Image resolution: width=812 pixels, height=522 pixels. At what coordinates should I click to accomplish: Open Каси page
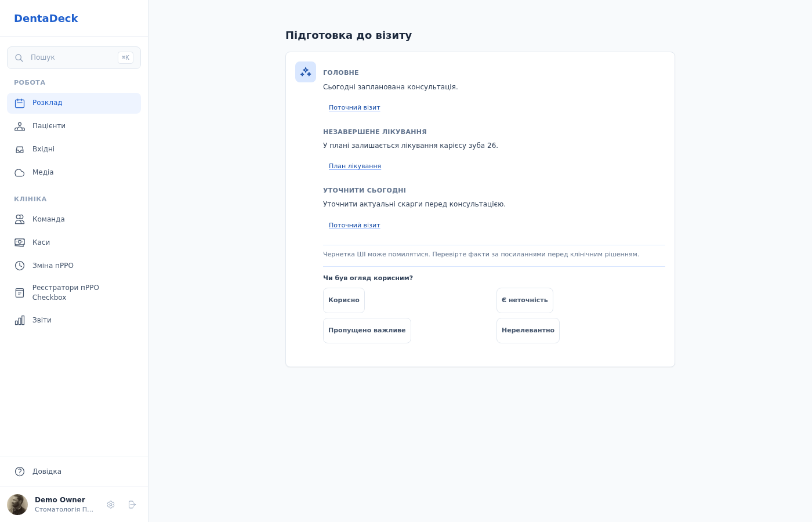pyautogui.click(x=74, y=242)
